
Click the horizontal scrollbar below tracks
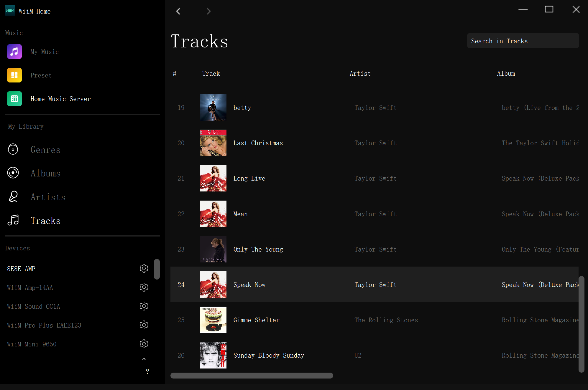[x=252, y=376]
